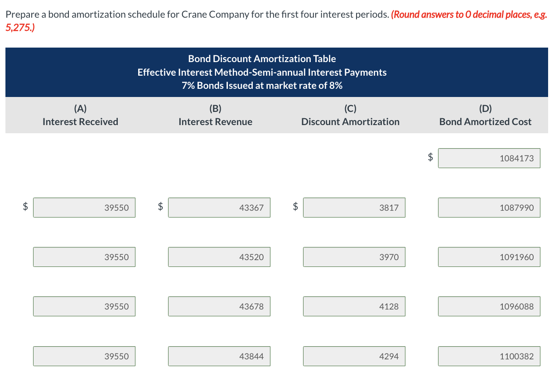This screenshot has height=392, width=554.
Task: Select the third-row Interest Received field
Action: (84, 306)
